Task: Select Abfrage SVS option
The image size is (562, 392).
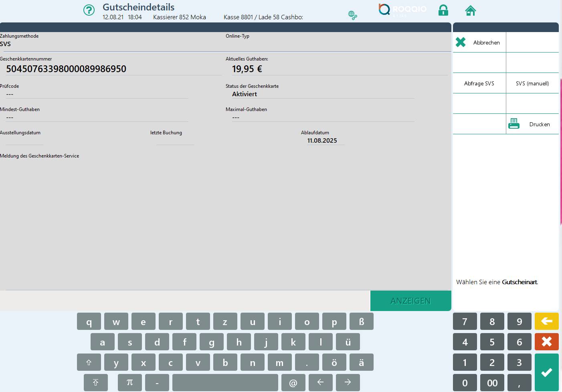Action: tap(479, 83)
